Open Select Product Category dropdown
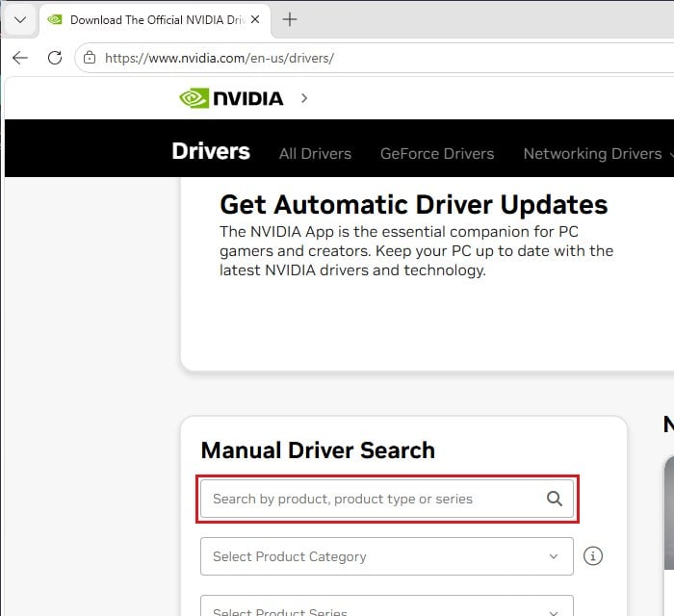This screenshot has height=616, width=674. click(x=387, y=556)
